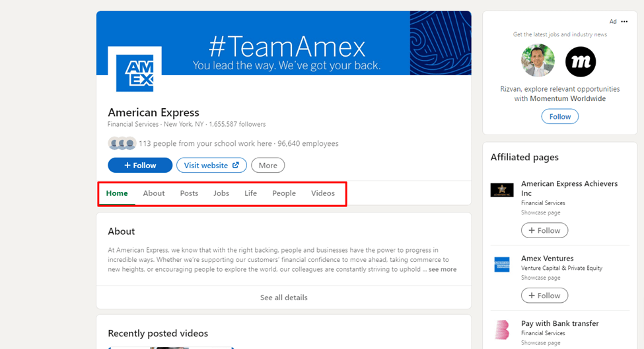
Task: Follow Momentum Worldwide from the ad
Action: coord(559,117)
